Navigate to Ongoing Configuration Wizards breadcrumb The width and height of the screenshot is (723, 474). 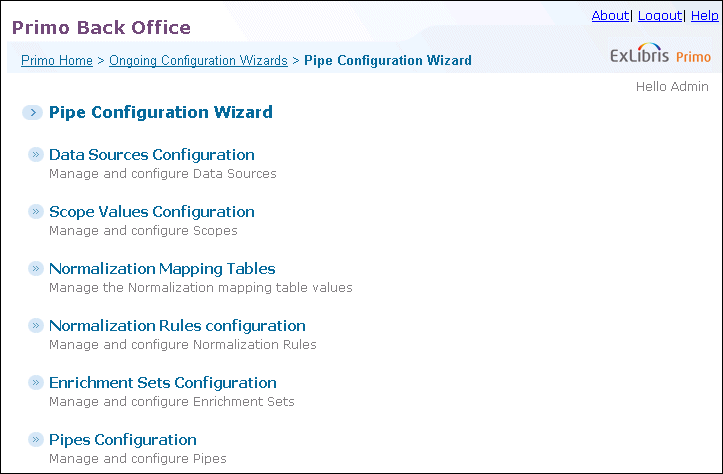click(198, 60)
